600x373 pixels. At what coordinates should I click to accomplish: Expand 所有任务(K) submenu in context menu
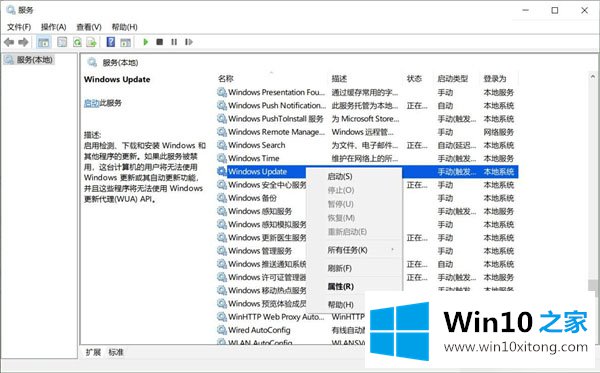click(354, 250)
